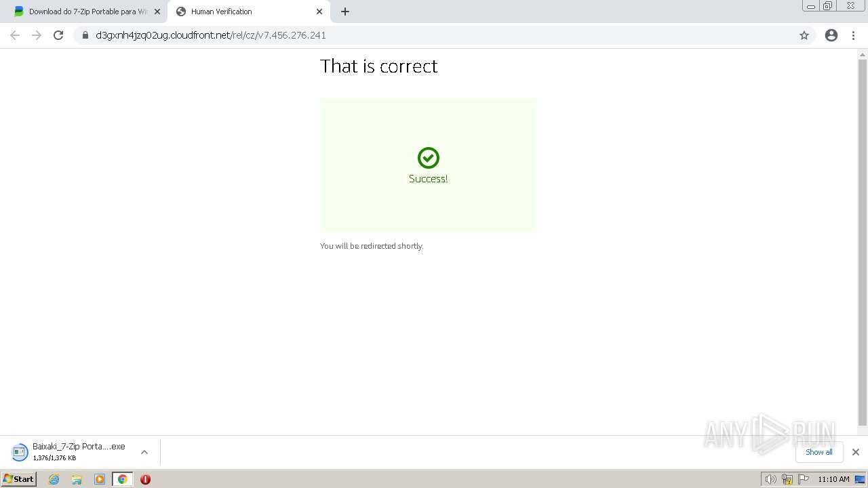This screenshot has height=488, width=868.
Task: Open the Chrome profile menu
Action: (831, 35)
